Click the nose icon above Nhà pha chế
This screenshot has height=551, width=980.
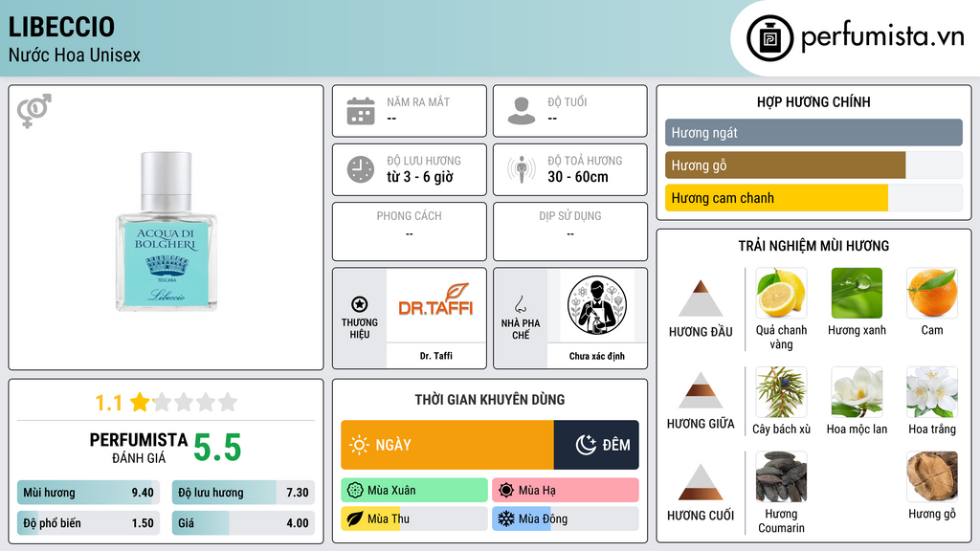point(520,304)
